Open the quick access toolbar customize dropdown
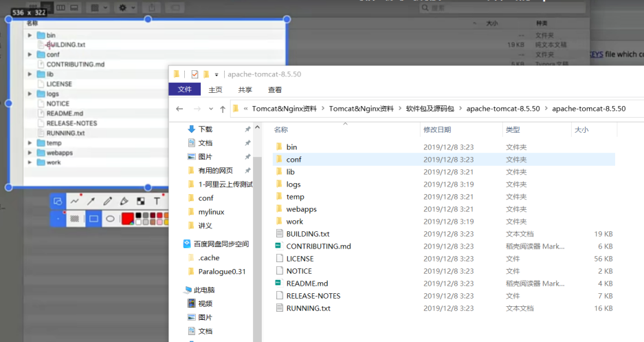The image size is (644, 342). coord(216,74)
